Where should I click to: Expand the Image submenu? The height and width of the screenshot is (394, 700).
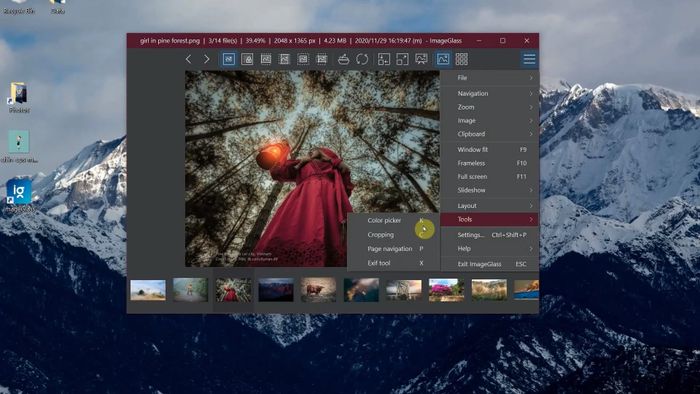pyautogui.click(x=490, y=120)
